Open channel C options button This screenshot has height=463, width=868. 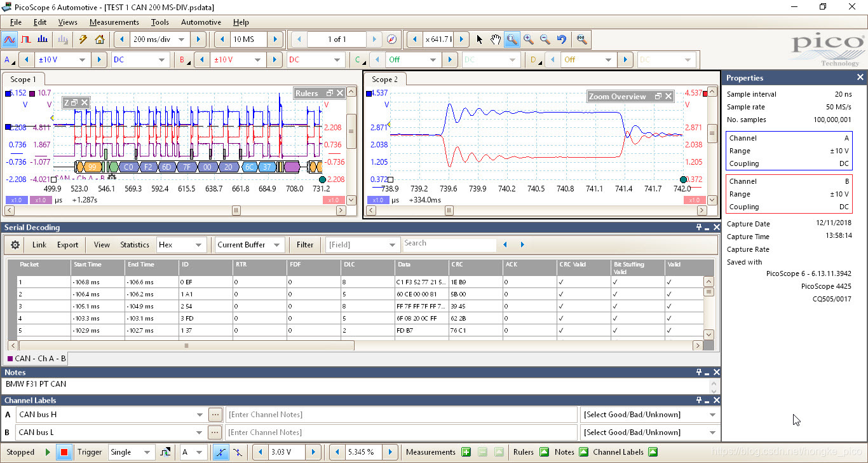coord(360,60)
